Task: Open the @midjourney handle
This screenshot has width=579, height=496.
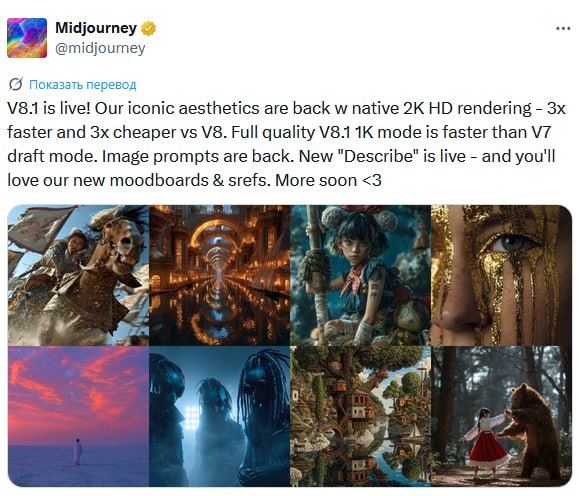Action: 100,48
